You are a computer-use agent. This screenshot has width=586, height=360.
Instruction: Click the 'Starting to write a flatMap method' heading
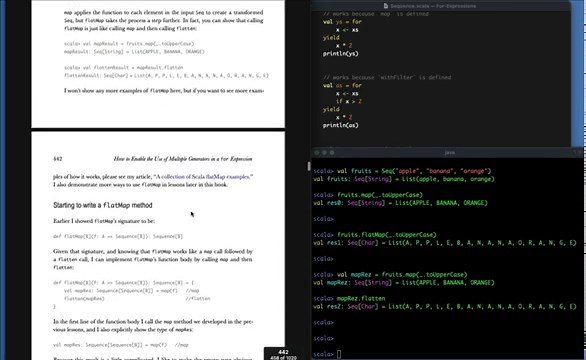[103, 205]
